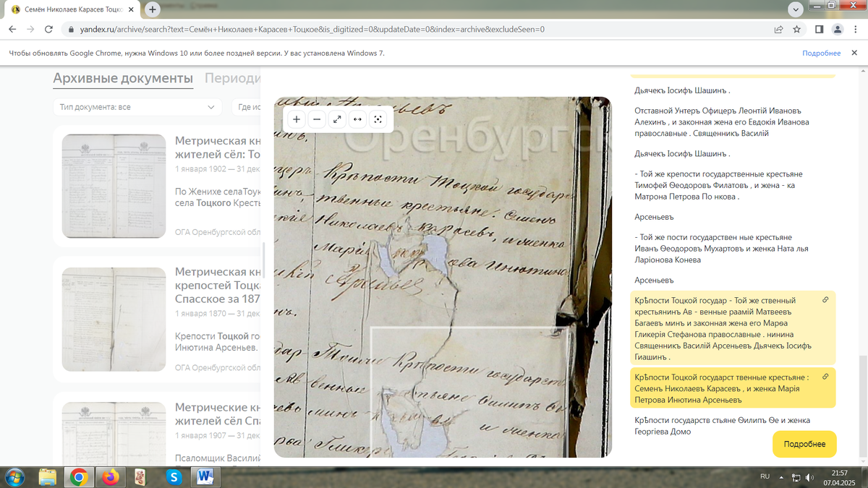Reload the current page
The width and height of the screenshot is (868, 488).
click(x=48, y=30)
